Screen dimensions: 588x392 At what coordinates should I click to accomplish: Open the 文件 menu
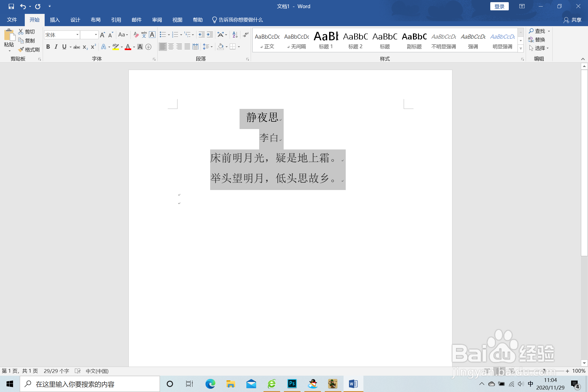coord(12,20)
